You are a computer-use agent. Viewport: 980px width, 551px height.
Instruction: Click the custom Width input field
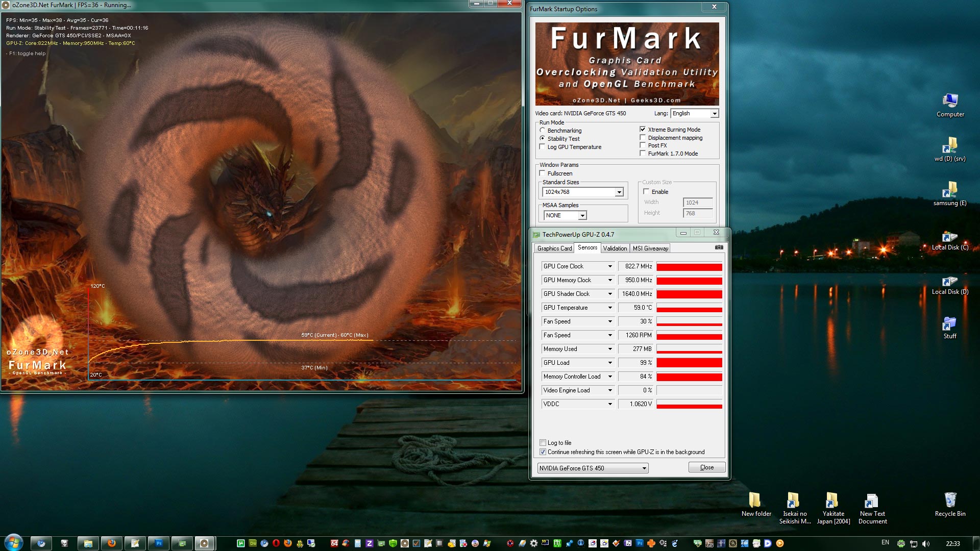click(697, 203)
